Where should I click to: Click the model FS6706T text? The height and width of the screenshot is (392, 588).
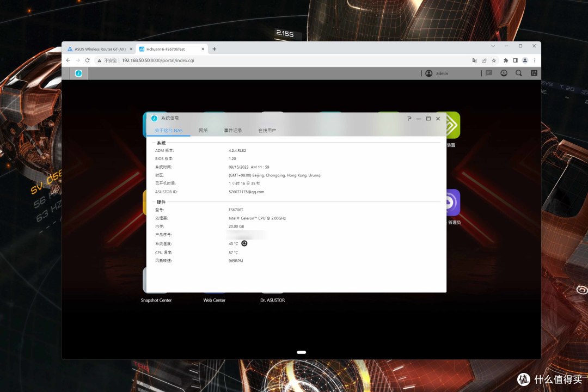pos(236,210)
